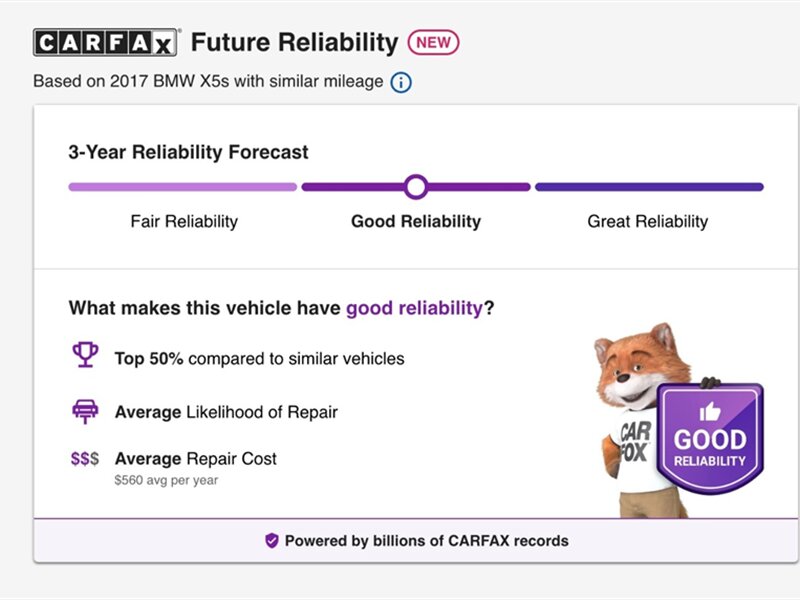This screenshot has width=800, height=600.
Task: Open the info icon beside similar mileage
Action: click(x=401, y=82)
